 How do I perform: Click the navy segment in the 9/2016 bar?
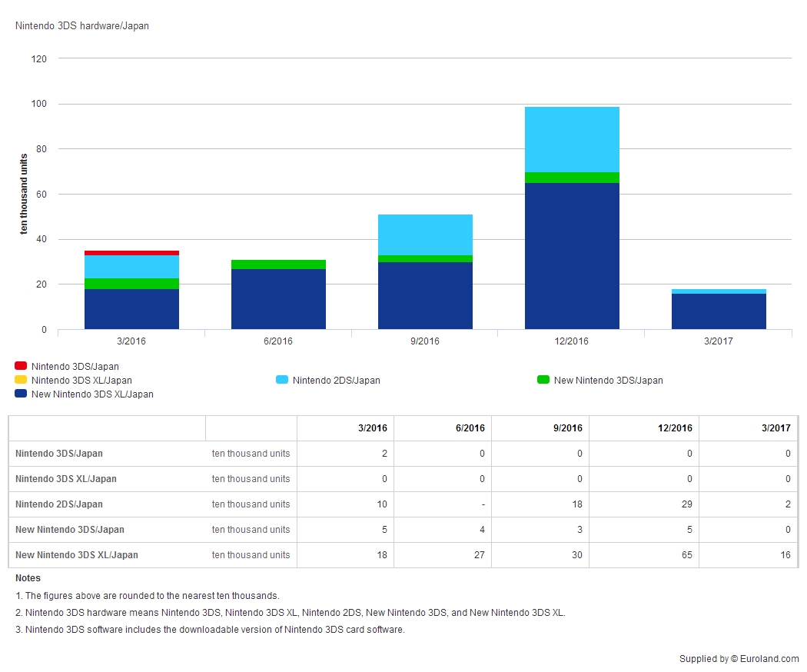coord(425,295)
